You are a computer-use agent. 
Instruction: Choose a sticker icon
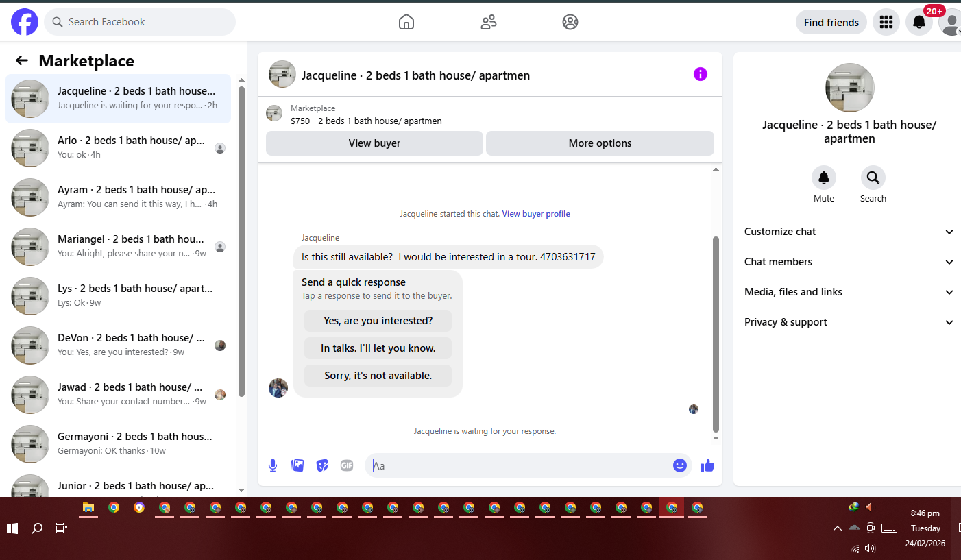322,465
